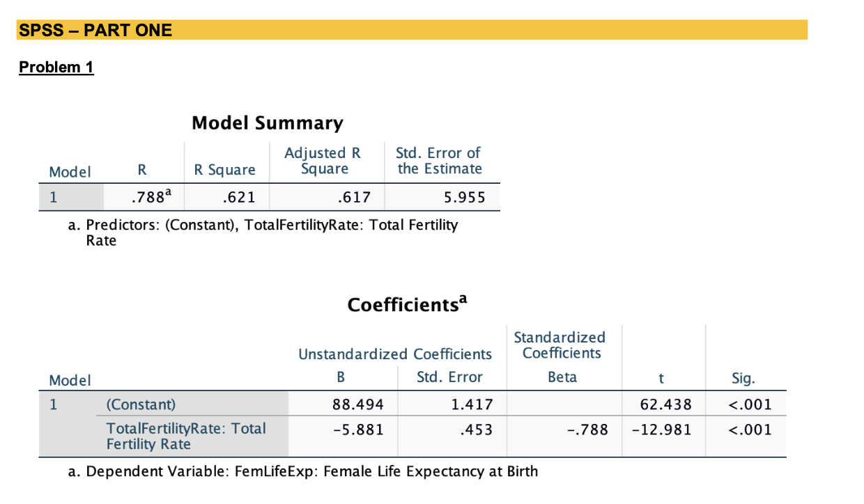The image size is (864, 504).
Task: Click the 'Standardized Coefficients' header
Action: tap(562, 345)
